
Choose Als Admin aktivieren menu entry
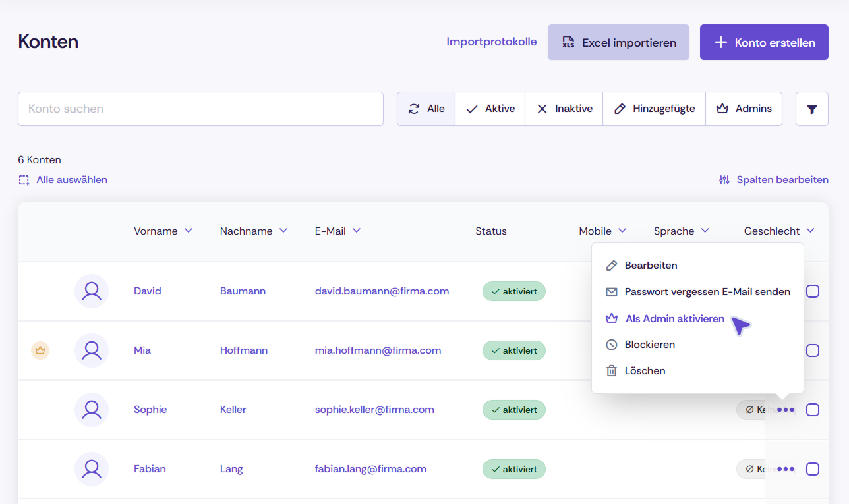[697, 319]
